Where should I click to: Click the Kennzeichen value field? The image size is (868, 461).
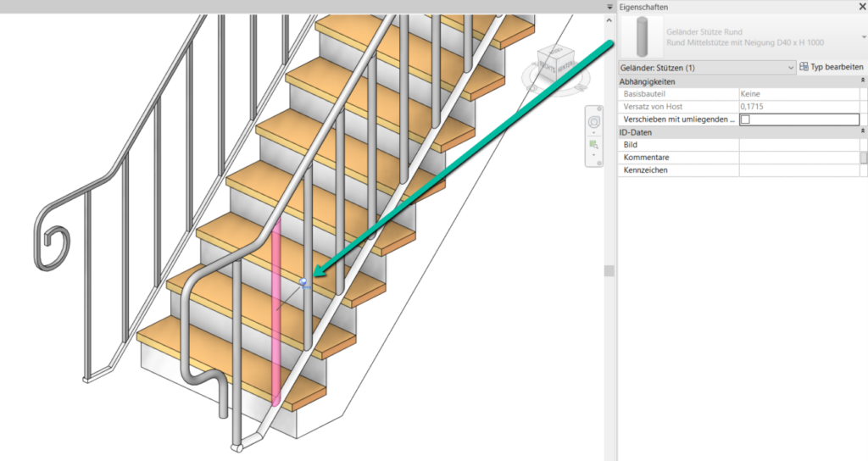pyautogui.click(x=798, y=170)
